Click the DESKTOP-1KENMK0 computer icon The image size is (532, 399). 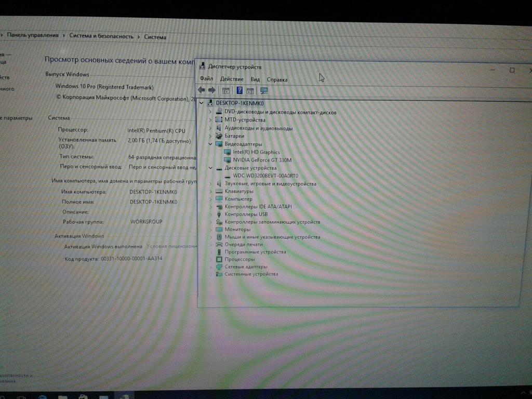pyautogui.click(x=210, y=103)
